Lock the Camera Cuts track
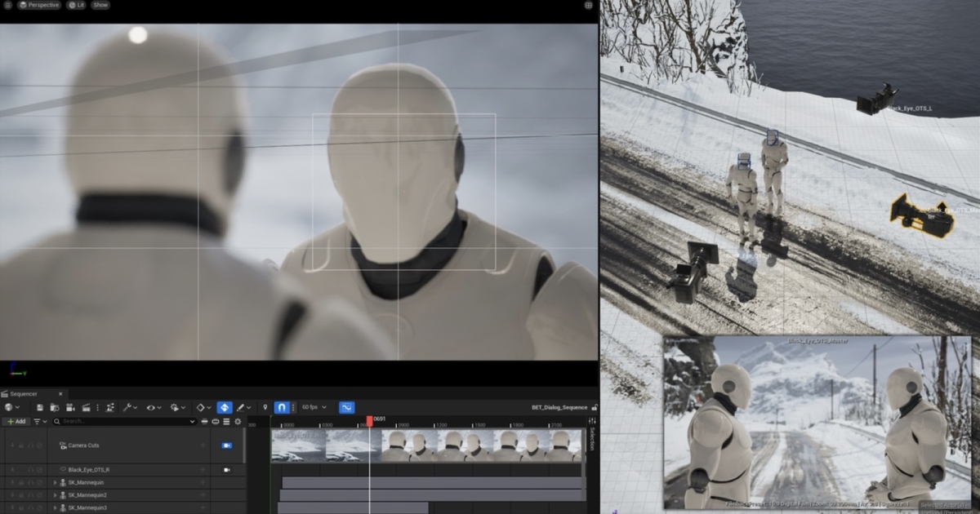This screenshot has height=514, width=980. coord(20,445)
